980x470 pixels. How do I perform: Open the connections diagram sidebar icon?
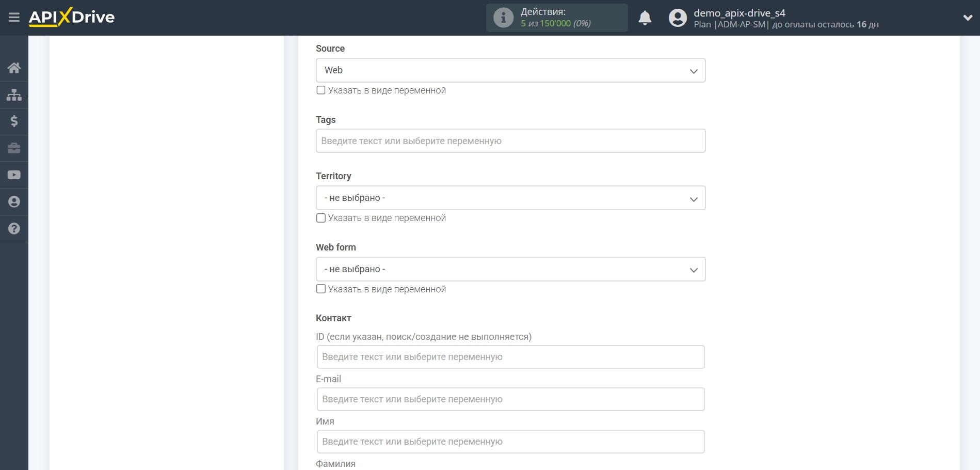14,95
